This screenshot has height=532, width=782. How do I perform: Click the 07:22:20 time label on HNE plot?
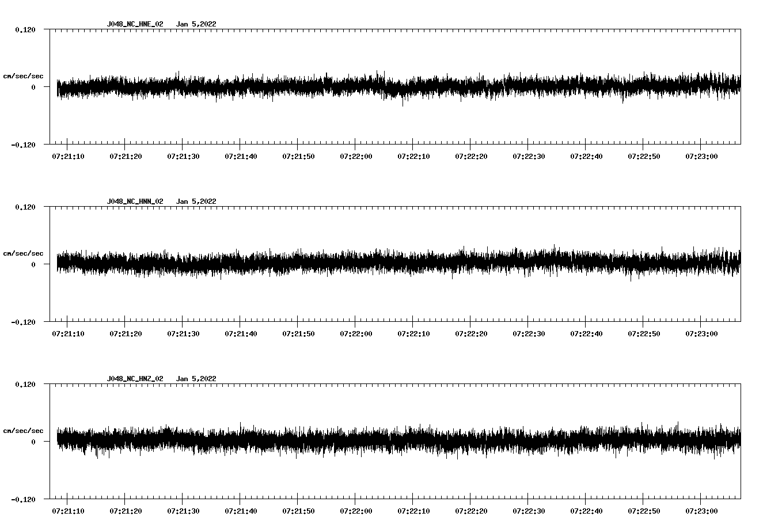tap(471, 156)
